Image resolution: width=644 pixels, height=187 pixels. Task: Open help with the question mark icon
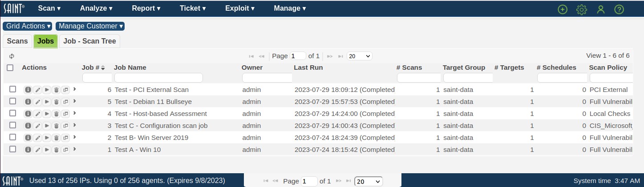[619, 9]
